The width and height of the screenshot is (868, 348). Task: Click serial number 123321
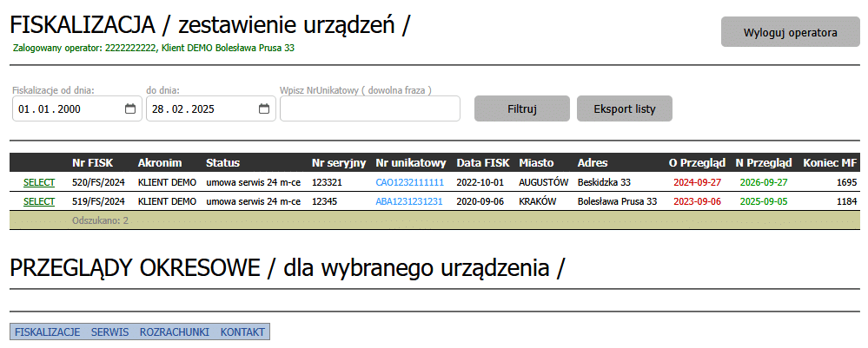(x=327, y=182)
